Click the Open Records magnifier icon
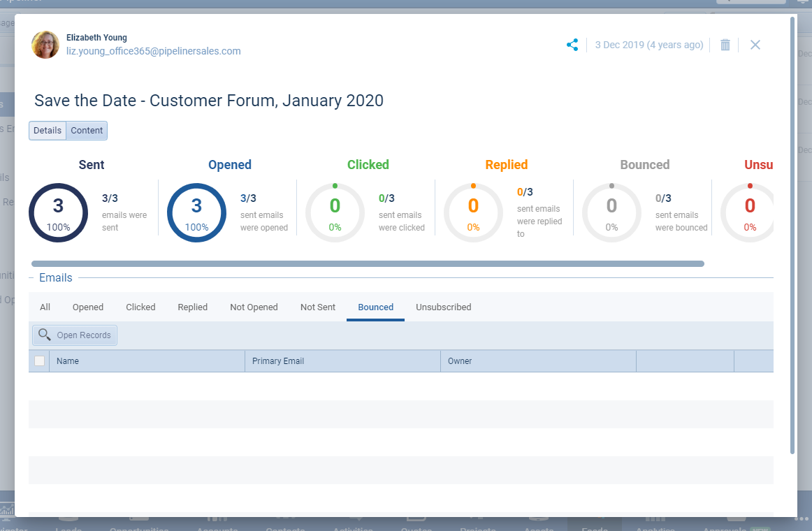This screenshot has height=531, width=812. (x=45, y=335)
